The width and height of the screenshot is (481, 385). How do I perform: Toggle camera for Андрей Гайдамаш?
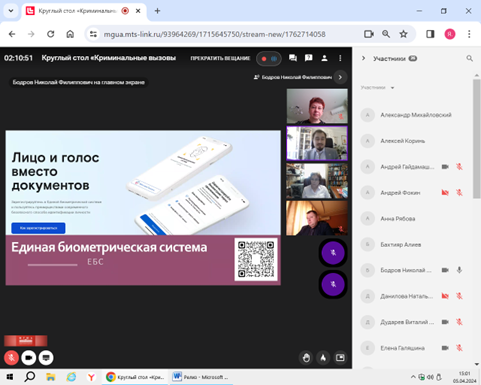pos(445,167)
